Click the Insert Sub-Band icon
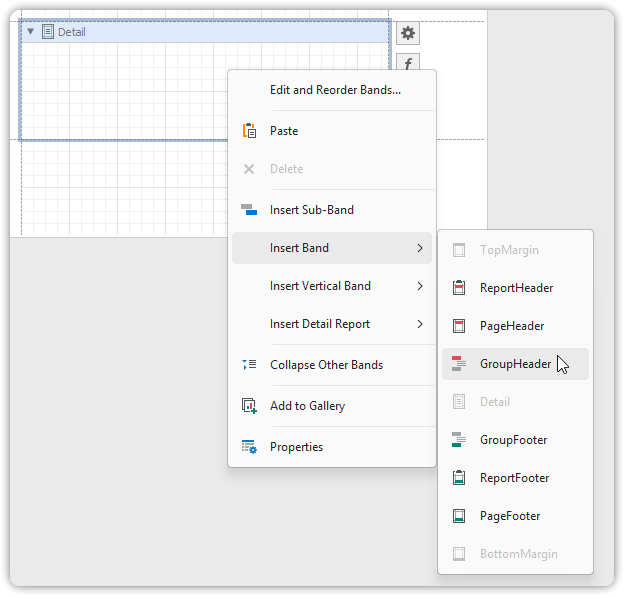Viewport: 624px width, 596px height. (x=249, y=210)
